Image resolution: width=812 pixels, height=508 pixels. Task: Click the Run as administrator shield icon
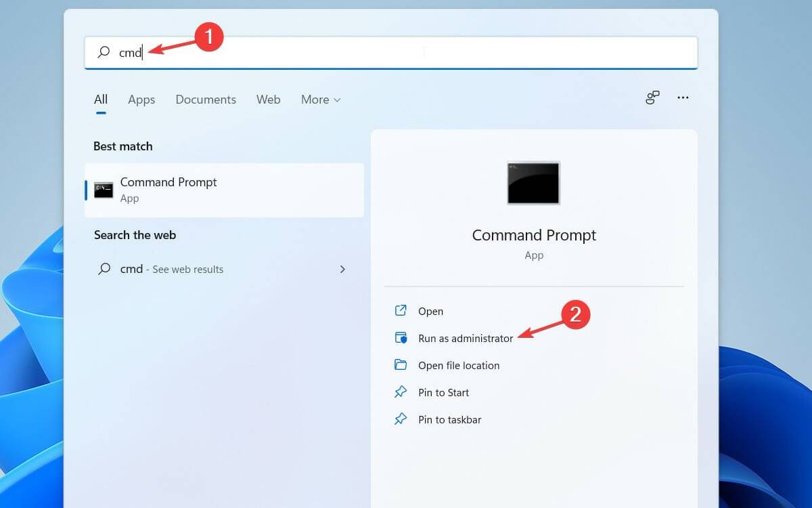point(401,338)
